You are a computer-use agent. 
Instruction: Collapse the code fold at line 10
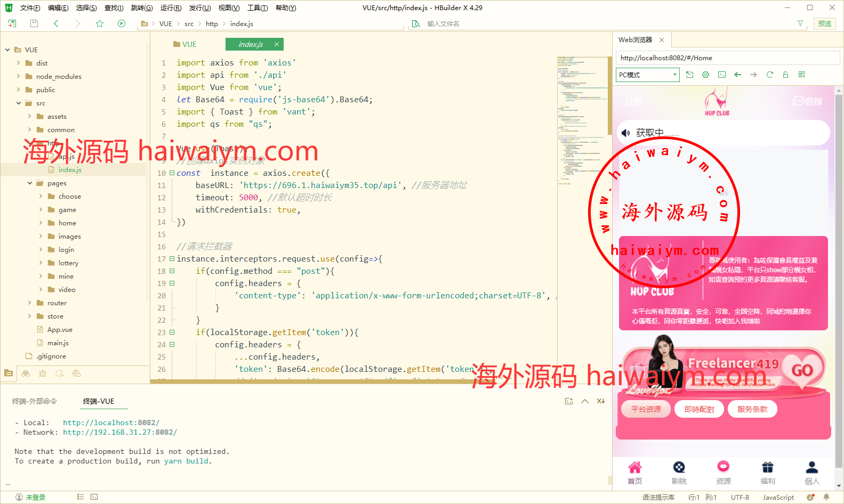click(172, 173)
